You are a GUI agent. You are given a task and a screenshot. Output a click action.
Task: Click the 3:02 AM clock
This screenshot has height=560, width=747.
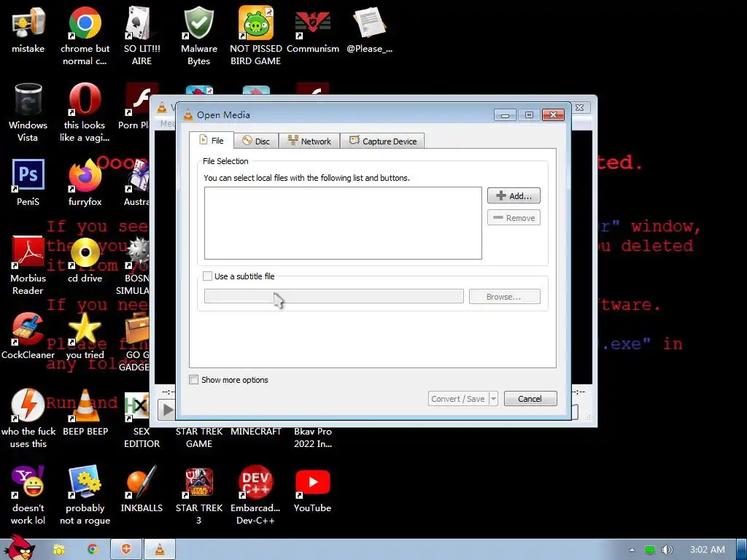click(x=708, y=550)
